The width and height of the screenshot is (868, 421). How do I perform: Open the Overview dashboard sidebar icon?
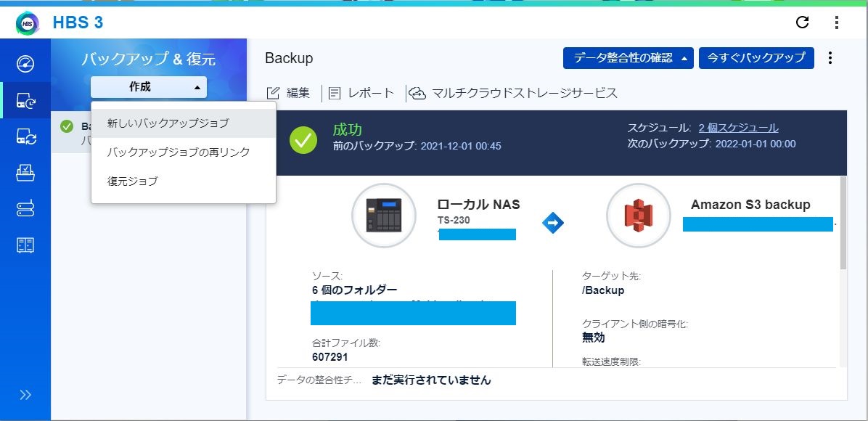tap(25, 64)
